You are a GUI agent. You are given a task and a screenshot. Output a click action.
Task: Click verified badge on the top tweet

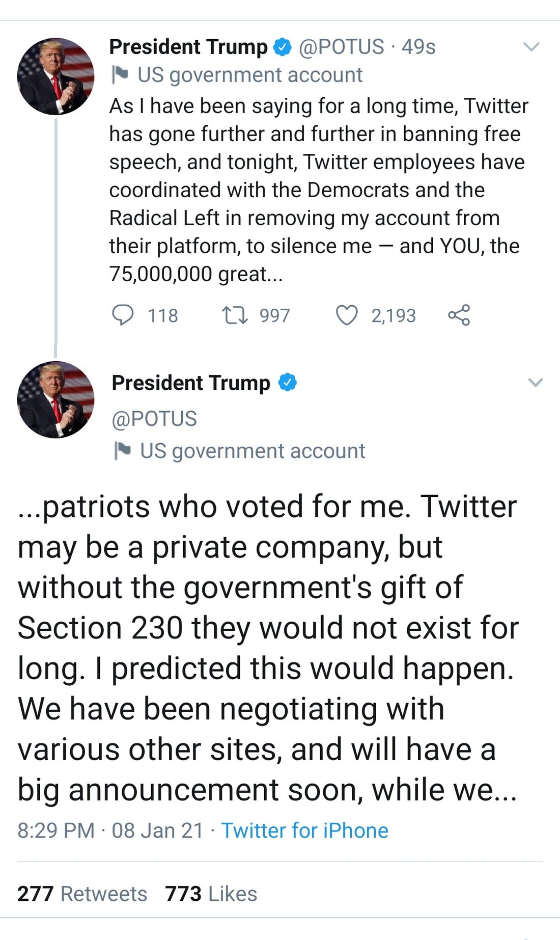(283, 47)
